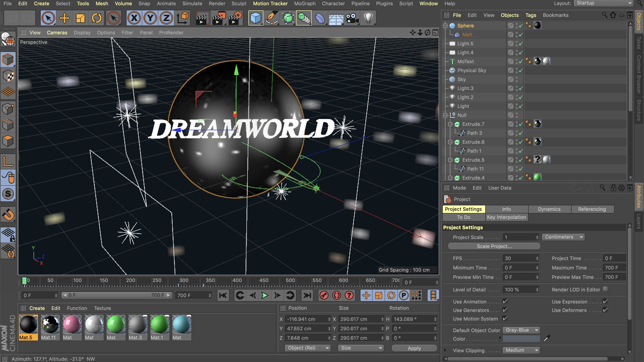Image resolution: width=644 pixels, height=362 pixels.
Task: Click the Record Active Objects keyframe icon
Action: tap(324, 296)
